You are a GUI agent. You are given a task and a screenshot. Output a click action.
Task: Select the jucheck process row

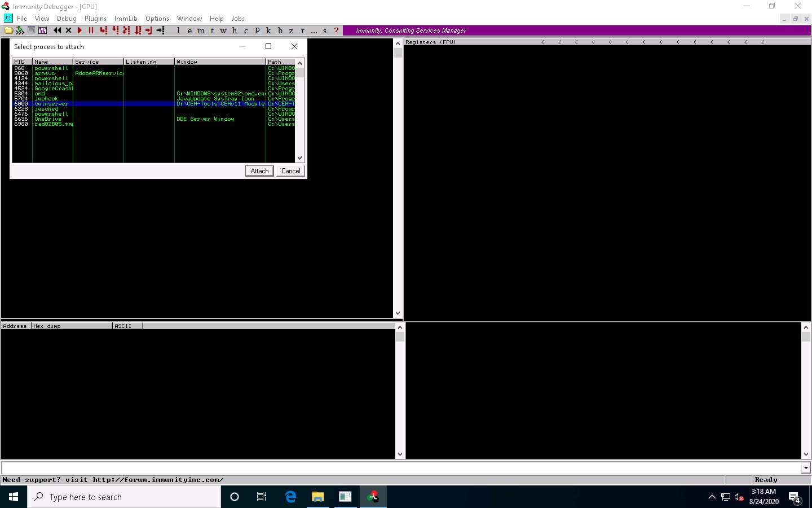[x=153, y=99]
